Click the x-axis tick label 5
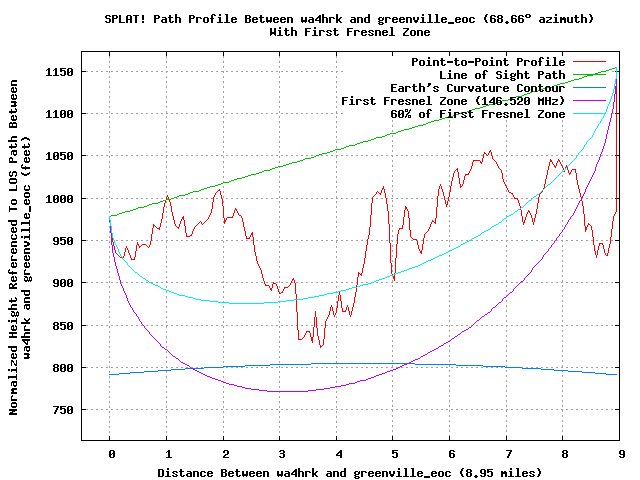Image resolution: width=640 pixels, height=480 pixels. tap(395, 454)
